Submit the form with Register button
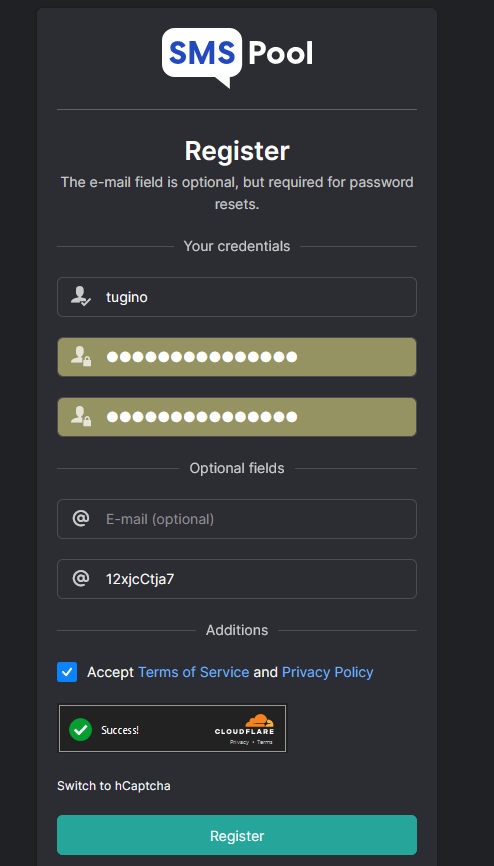Screen dimensions: 494x866 coord(237,835)
